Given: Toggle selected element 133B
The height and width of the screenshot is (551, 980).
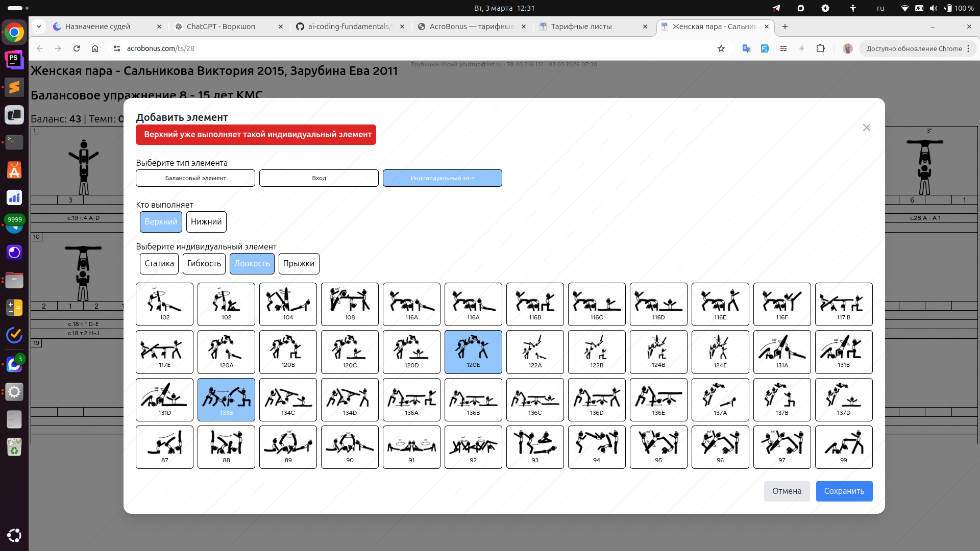Looking at the screenshot, I should coord(226,399).
